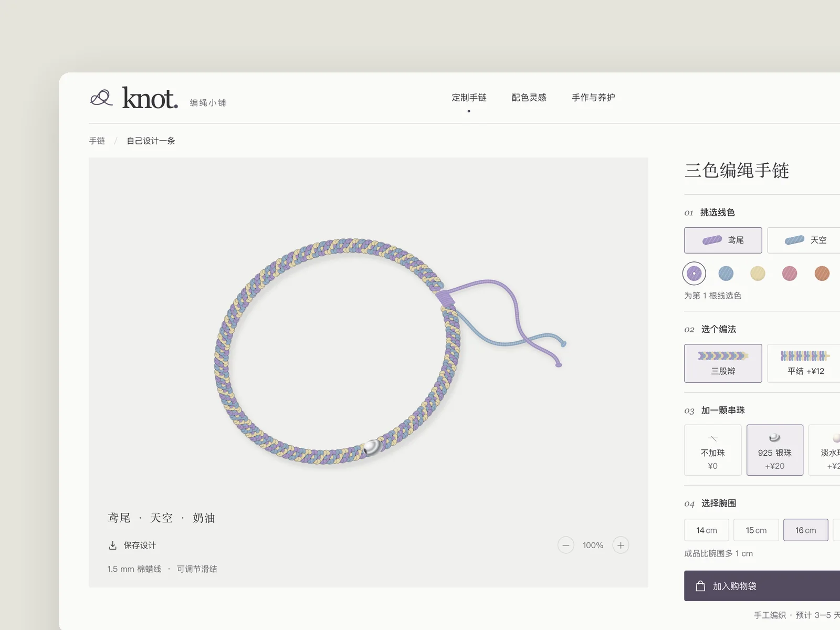Click the 加一颗串珠 section heading
This screenshot has width=840, height=630.
[723, 411]
